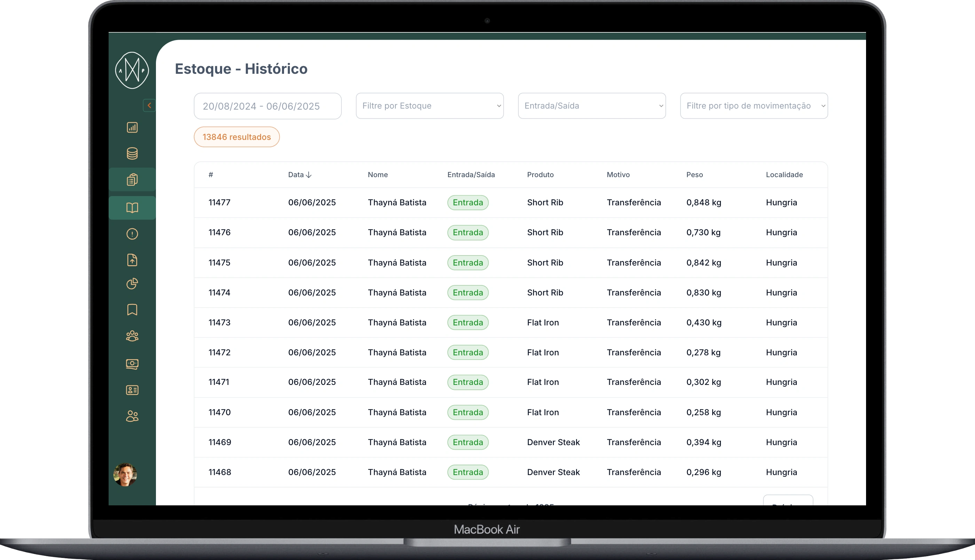Click the sort arrow next to Data
Image resolution: width=975 pixels, height=560 pixels.
tap(308, 175)
